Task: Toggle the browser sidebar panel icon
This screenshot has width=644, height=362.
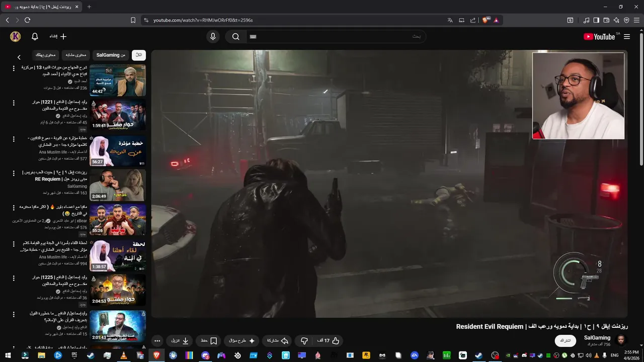Action: pyautogui.click(x=596, y=20)
